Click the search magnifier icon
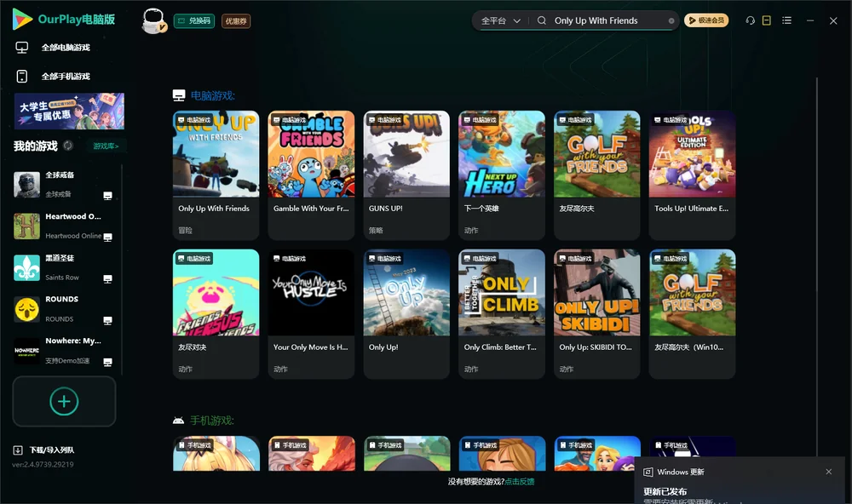Viewport: 852px width, 504px height. tap(542, 20)
